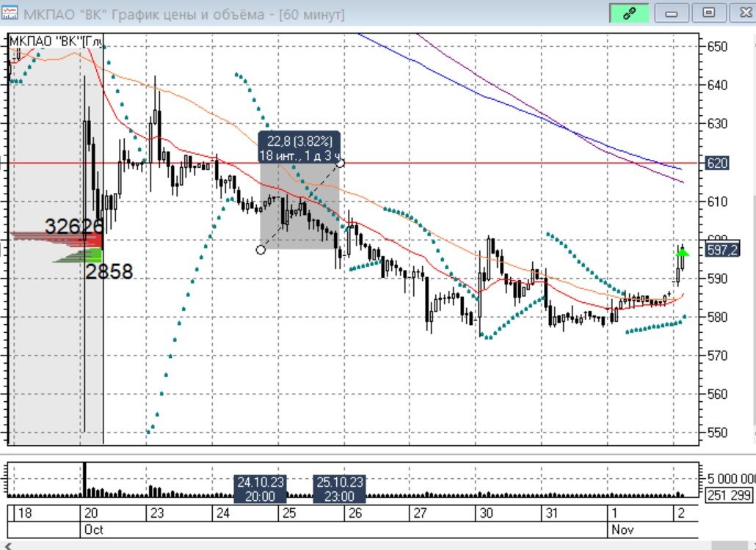Click the 580 price axis label
The height and width of the screenshot is (550, 756).
[x=717, y=317]
